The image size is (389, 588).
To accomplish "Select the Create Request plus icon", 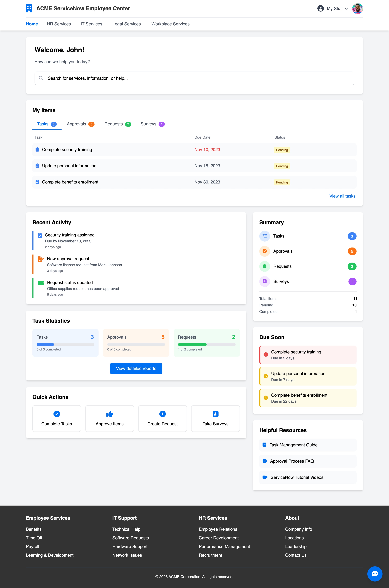I will (162, 414).
